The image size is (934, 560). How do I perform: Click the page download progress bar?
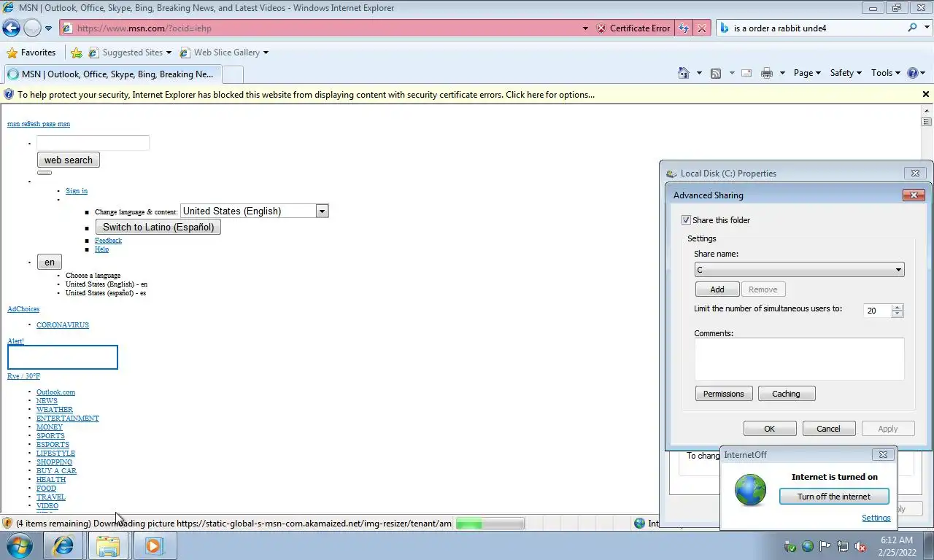tap(490, 524)
